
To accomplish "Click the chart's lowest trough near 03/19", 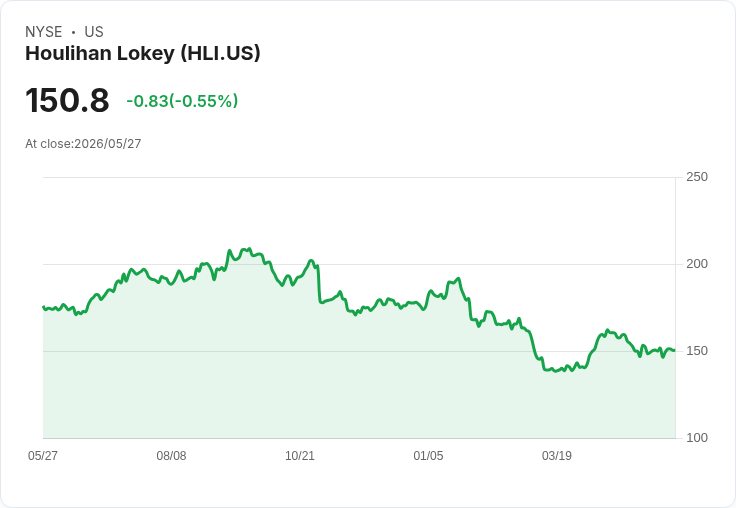I will click(556, 371).
